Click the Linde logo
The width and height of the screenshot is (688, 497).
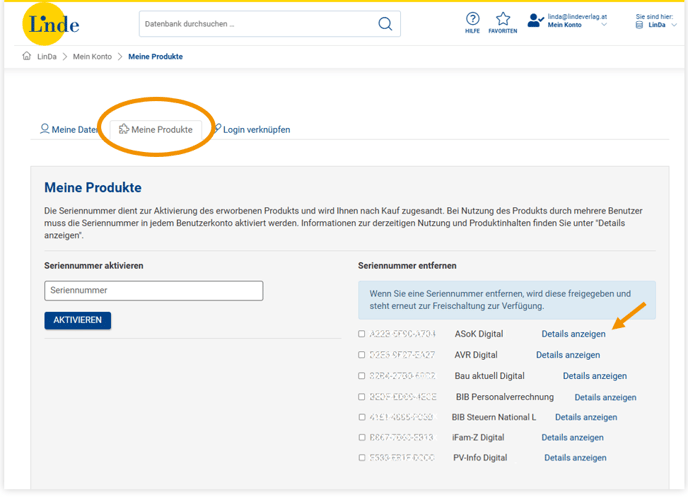(51, 25)
